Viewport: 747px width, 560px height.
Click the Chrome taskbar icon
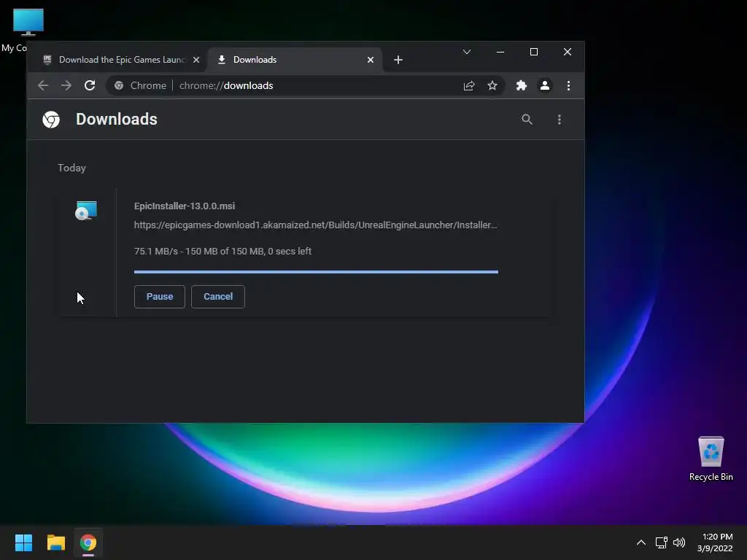(88, 542)
